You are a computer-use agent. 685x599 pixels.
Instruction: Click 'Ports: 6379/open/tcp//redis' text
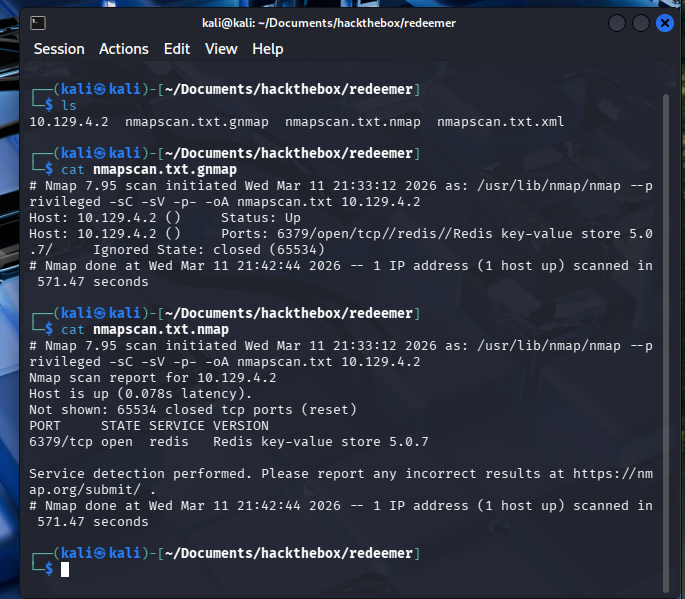329,233
